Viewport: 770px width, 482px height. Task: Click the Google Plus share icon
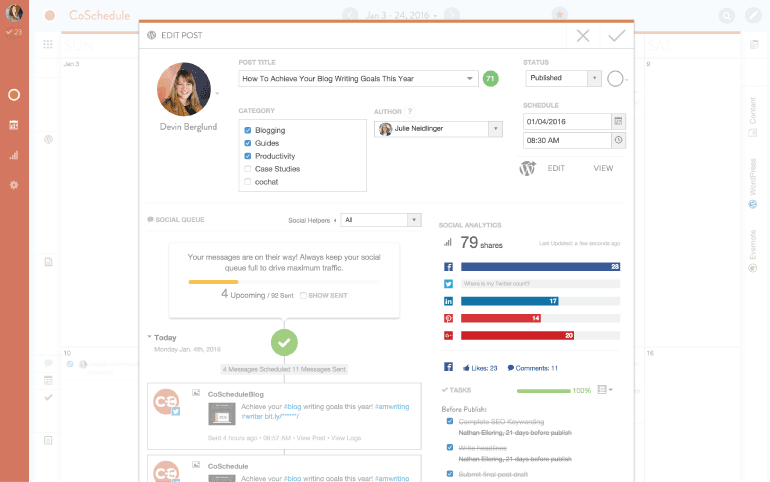coord(448,336)
